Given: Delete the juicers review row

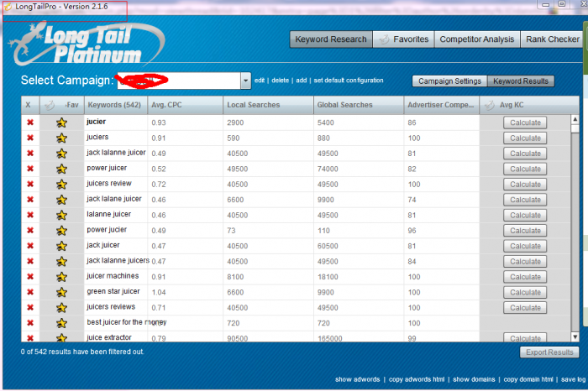Looking at the screenshot, I should pos(30,184).
